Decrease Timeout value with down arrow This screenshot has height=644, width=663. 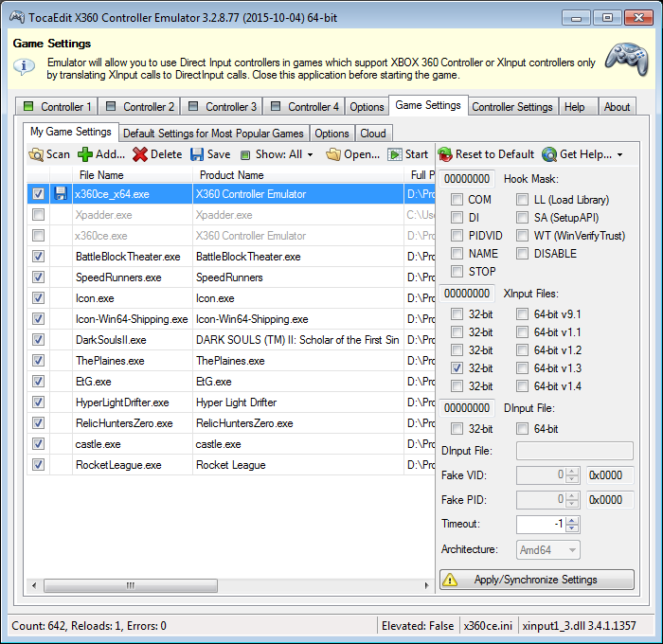click(x=572, y=528)
